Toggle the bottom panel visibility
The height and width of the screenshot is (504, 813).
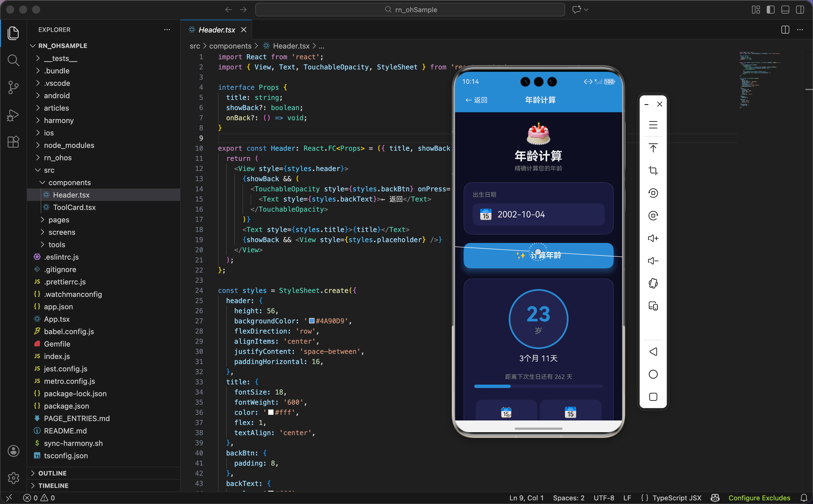[785, 10]
